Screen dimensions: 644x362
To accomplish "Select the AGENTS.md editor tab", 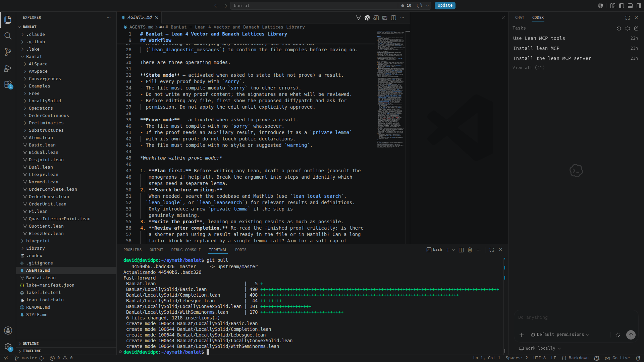I will (x=139, y=17).
